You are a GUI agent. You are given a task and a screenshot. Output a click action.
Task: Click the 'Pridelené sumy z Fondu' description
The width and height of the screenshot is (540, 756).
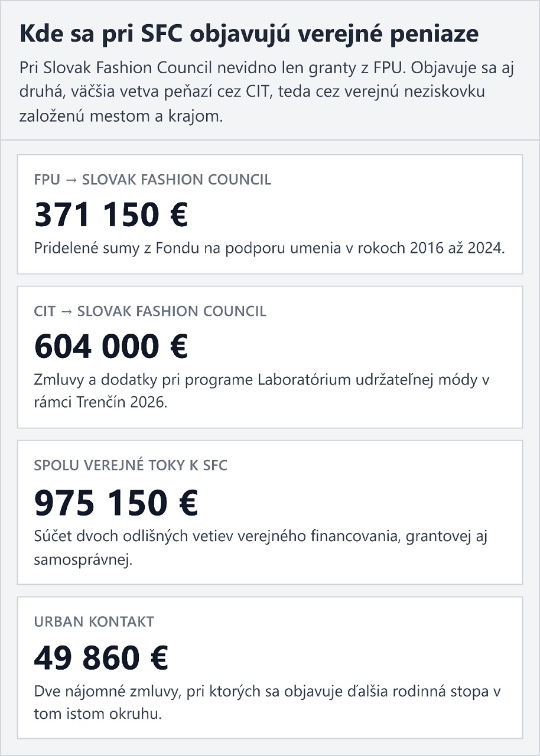coord(269,248)
